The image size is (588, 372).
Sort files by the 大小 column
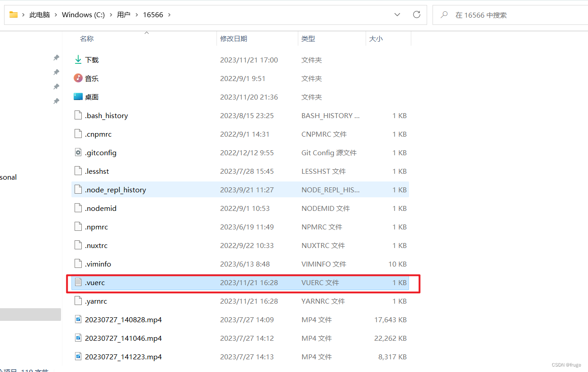(x=376, y=39)
